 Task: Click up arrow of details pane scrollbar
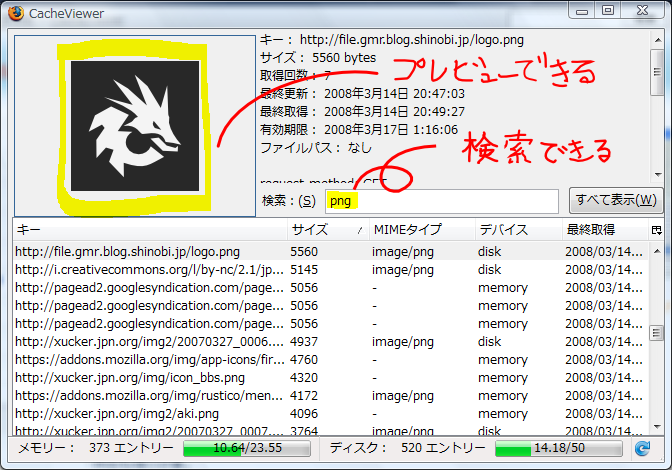click(657, 40)
